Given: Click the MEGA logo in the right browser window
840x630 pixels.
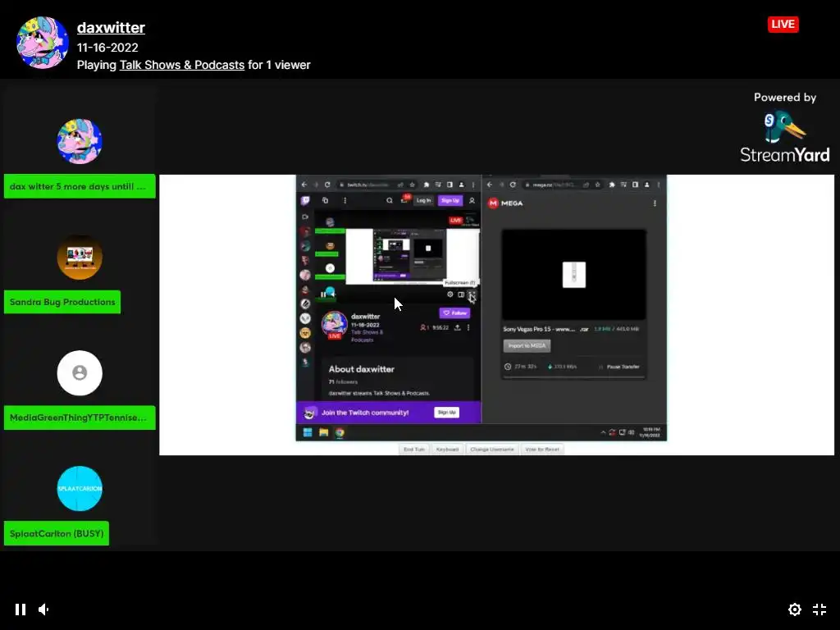Looking at the screenshot, I should point(505,203).
